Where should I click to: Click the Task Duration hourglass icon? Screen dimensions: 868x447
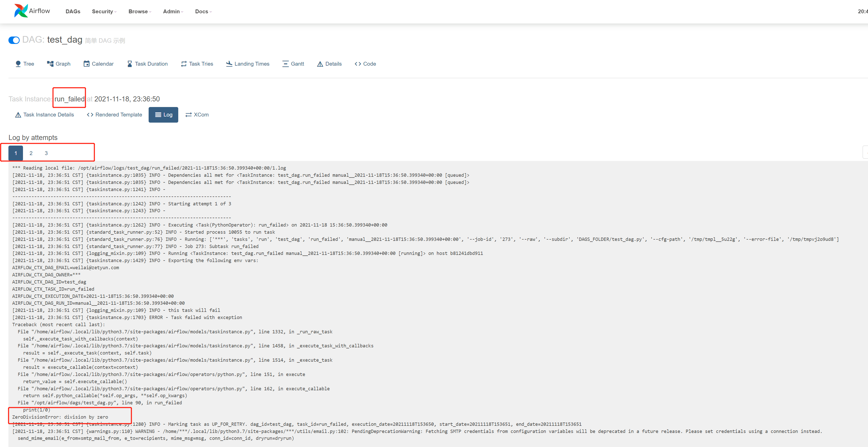coord(130,64)
